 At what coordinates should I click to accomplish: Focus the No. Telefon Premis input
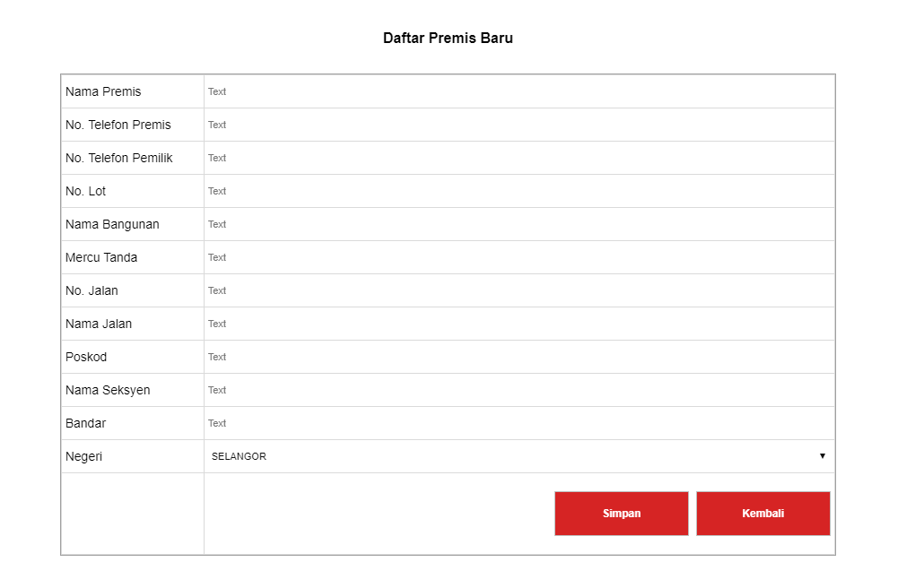519,125
